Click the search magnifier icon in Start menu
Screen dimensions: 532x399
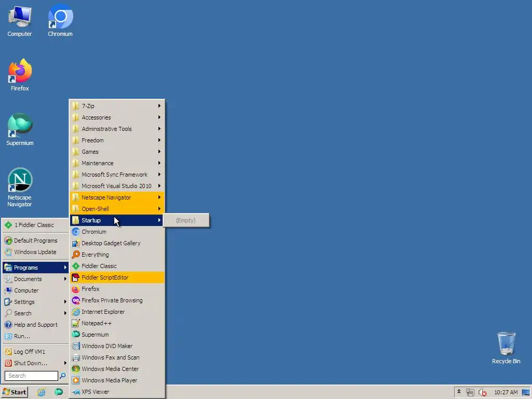63,376
